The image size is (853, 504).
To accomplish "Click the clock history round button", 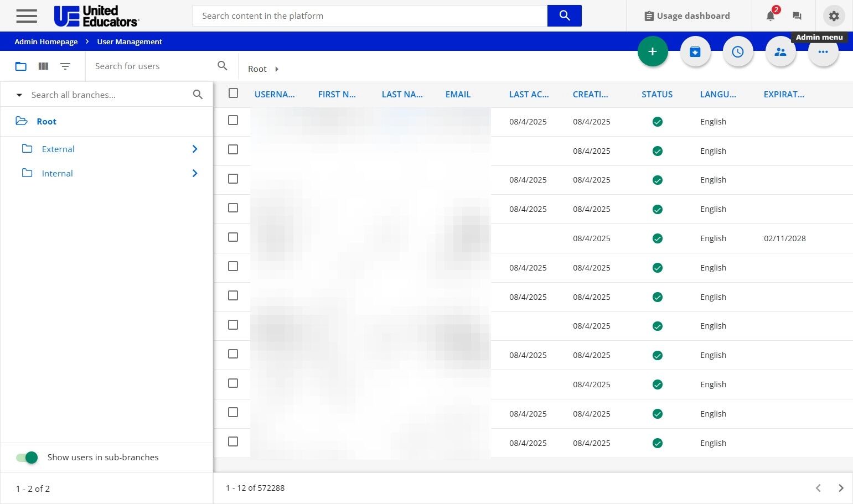I will click(x=738, y=51).
